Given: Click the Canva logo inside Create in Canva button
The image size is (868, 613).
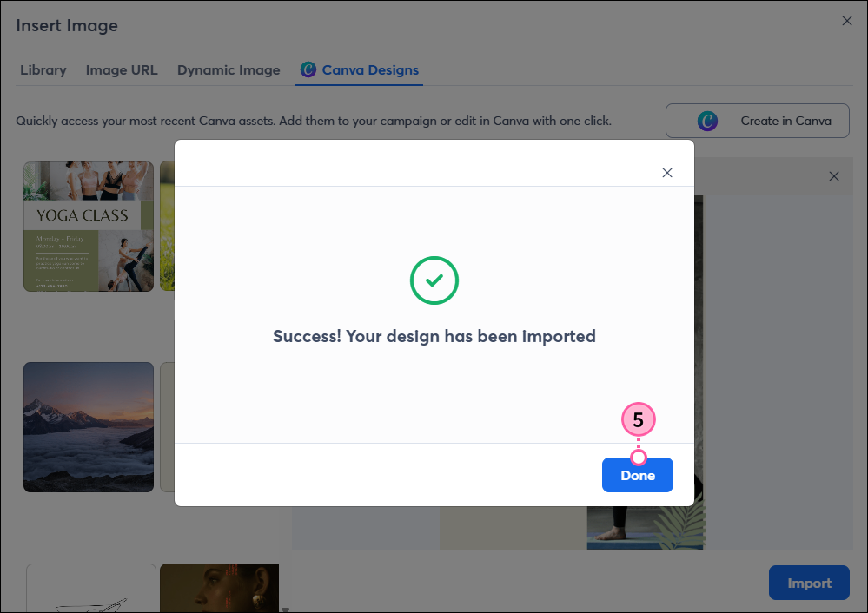Looking at the screenshot, I should pyautogui.click(x=708, y=121).
